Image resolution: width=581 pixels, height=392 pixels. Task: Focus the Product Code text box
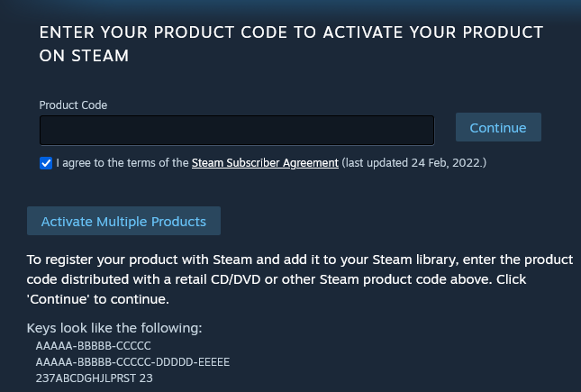click(x=237, y=130)
